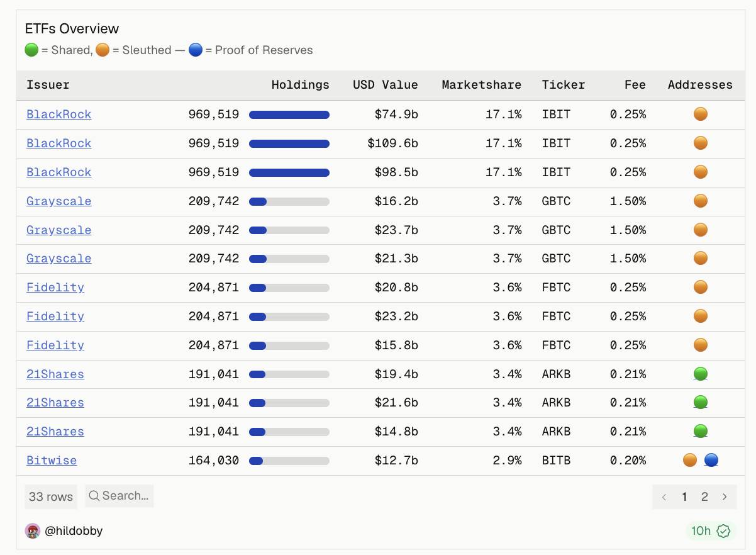Screen dimensions: 756x555
Task: Click the 10h last-updated label
Action: 701,531
